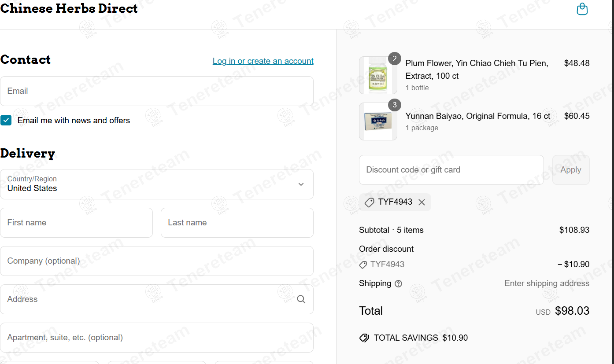Click the Yin Chiao product thumbnail
The width and height of the screenshot is (614, 364).
pyautogui.click(x=377, y=75)
